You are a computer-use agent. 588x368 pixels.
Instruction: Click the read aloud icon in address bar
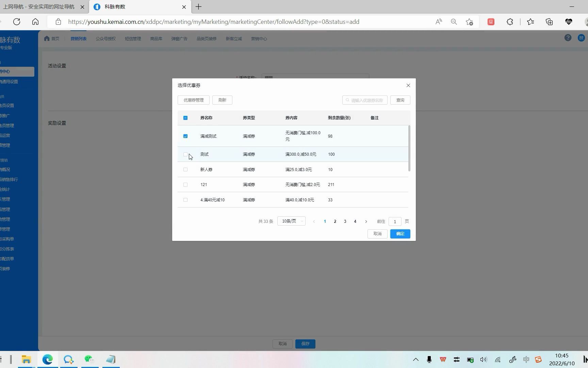[x=439, y=22]
